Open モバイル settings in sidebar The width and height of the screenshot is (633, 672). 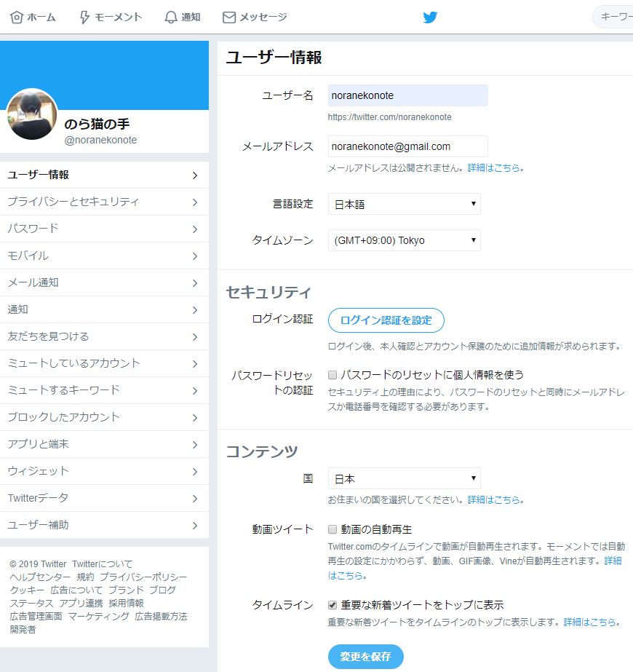tap(105, 256)
